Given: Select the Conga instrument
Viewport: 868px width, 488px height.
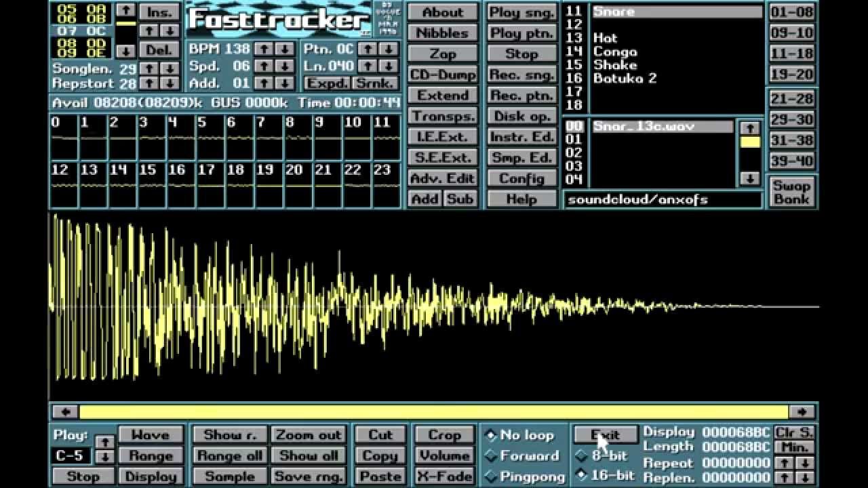Looking at the screenshot, I should click(615, 52).
